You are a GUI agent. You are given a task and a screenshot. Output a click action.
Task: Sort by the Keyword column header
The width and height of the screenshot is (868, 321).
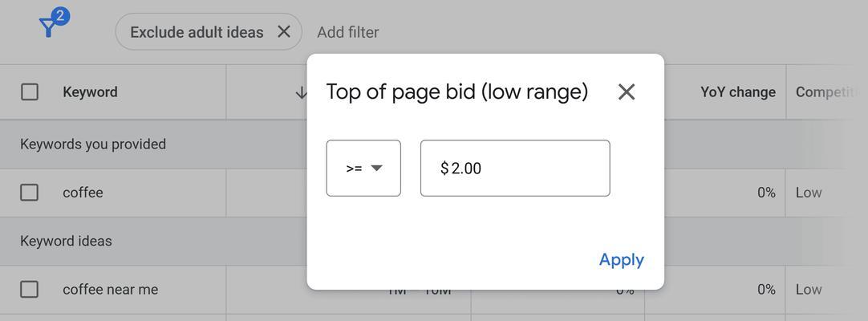(x=90, y=91)
